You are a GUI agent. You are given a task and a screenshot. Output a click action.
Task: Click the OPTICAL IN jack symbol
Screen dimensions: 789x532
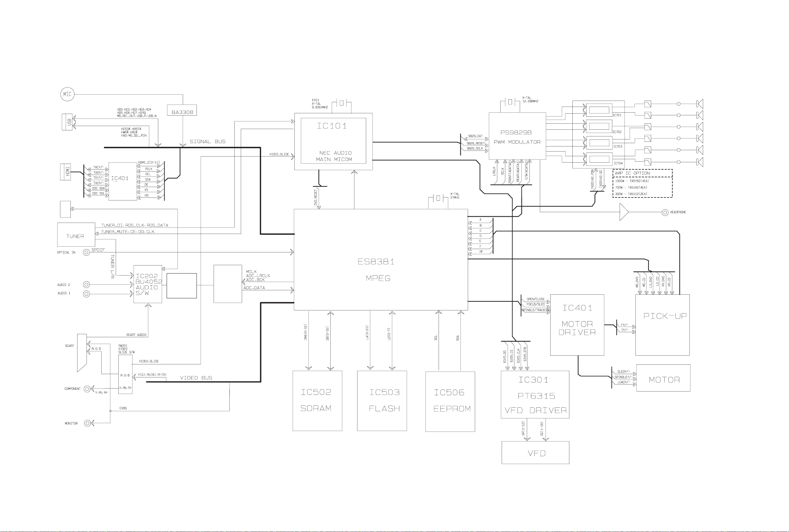point(87,252)
